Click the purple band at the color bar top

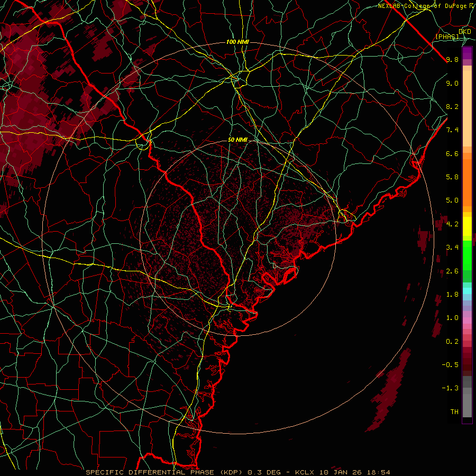click(467, 53)
